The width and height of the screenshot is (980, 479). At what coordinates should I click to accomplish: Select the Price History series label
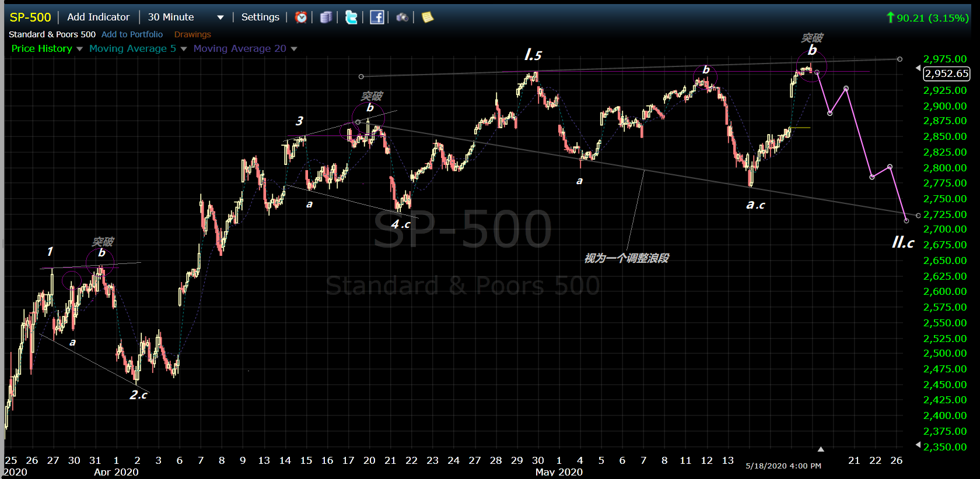coord(42,49)
